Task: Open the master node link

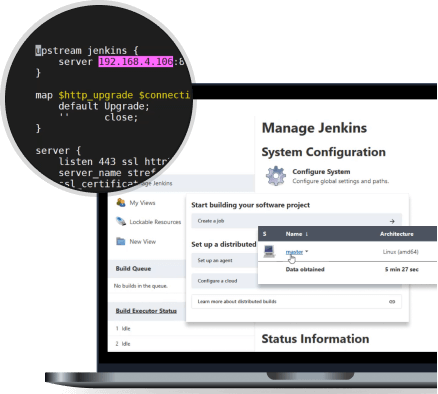Action: pos(294,252)
